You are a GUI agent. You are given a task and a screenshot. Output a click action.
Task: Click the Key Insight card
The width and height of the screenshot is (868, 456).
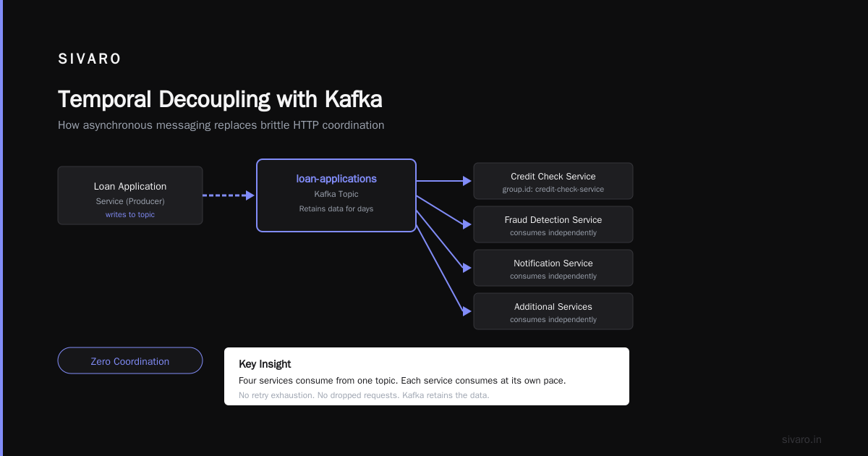(427, 376)
